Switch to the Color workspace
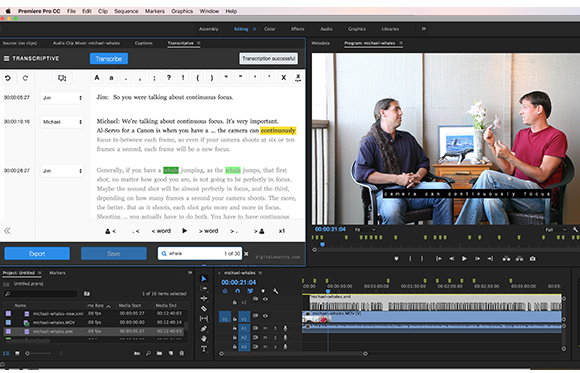The width and height of the screenshot is (580, 373). 270,29
